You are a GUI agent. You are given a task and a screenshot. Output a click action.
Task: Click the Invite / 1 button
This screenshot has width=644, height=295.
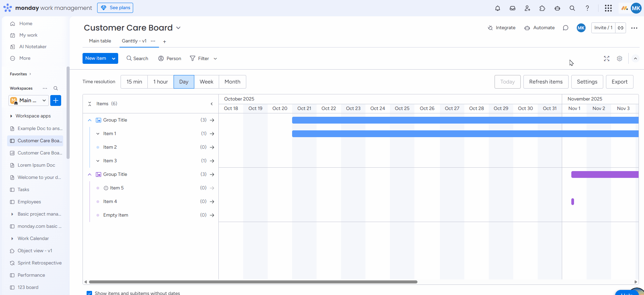[x=603, y=28]
